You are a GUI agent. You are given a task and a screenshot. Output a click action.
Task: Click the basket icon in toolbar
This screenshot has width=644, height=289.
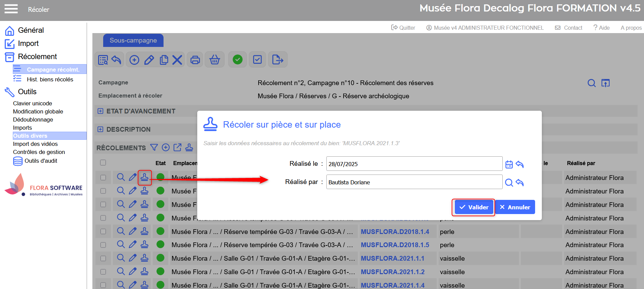point(215,60)
